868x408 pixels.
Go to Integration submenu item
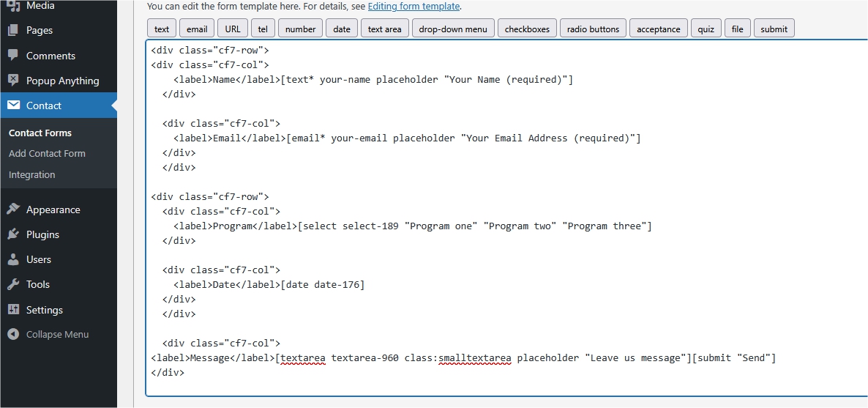[32, 175]
